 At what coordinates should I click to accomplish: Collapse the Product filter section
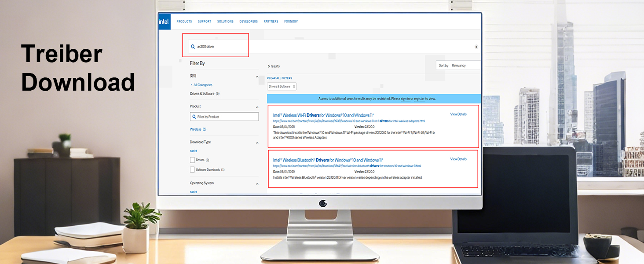click(x=257, y=107)
